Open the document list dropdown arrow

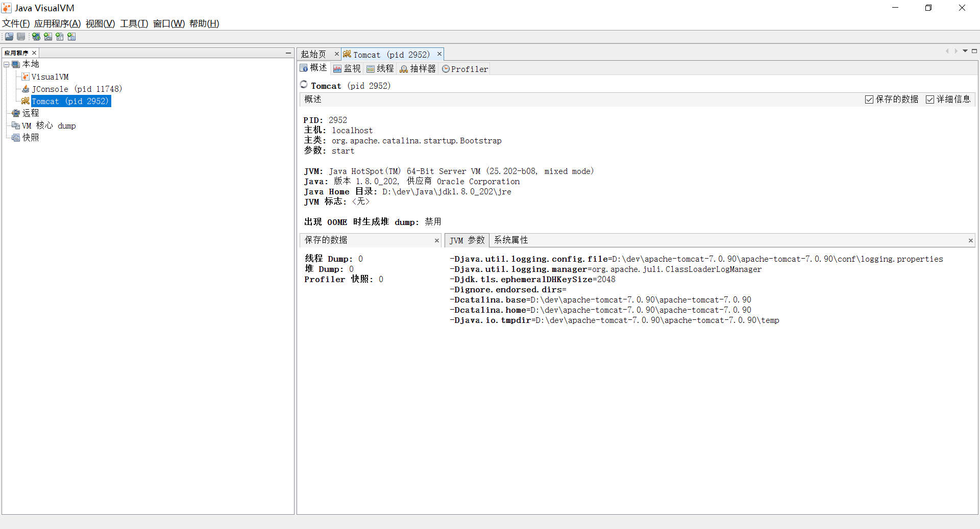(x=965, y=51)
